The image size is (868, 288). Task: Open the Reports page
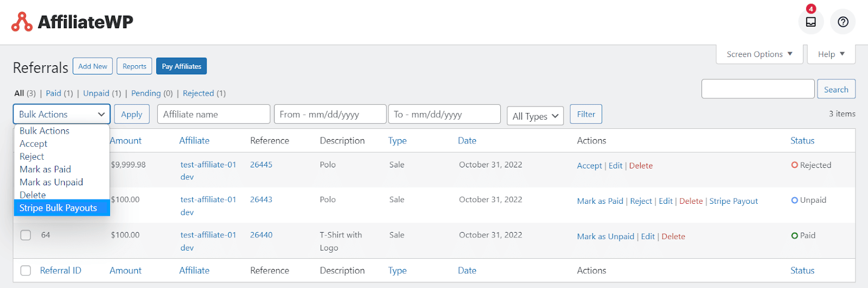134,66
